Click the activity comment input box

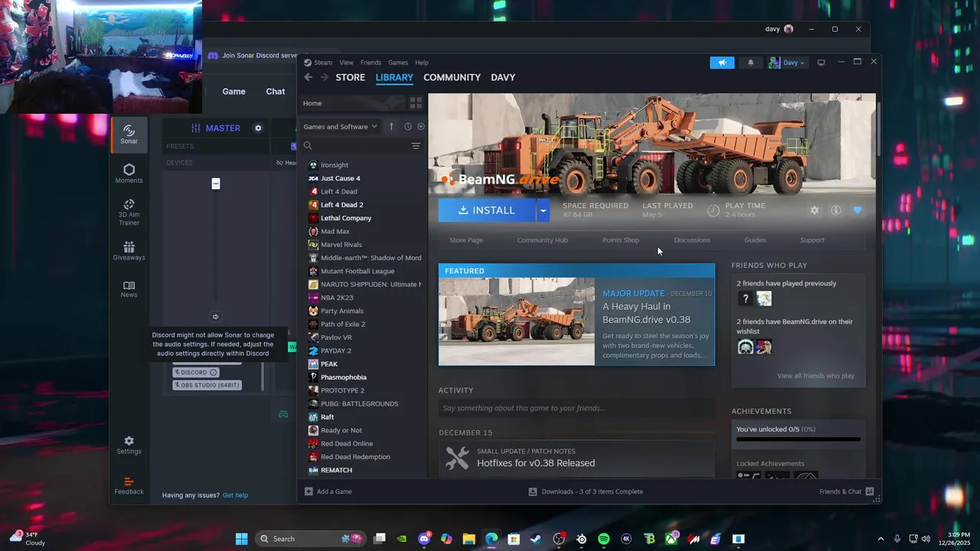point(577,408)
